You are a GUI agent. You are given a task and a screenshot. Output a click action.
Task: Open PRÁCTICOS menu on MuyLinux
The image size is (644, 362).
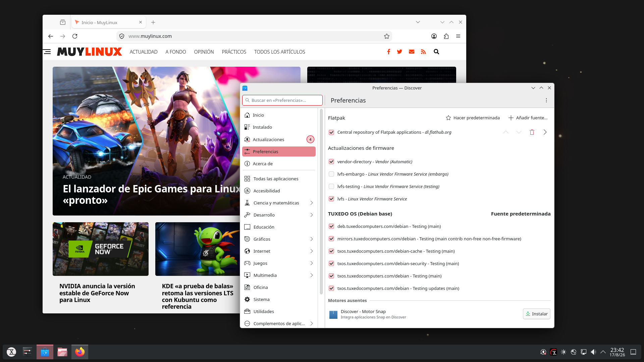(x=234, y=52)
